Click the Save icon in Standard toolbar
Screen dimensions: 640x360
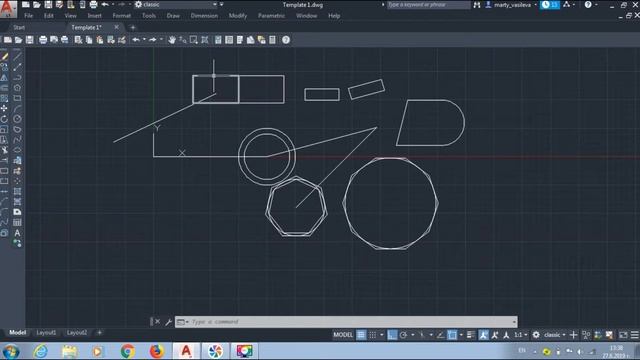29,40
